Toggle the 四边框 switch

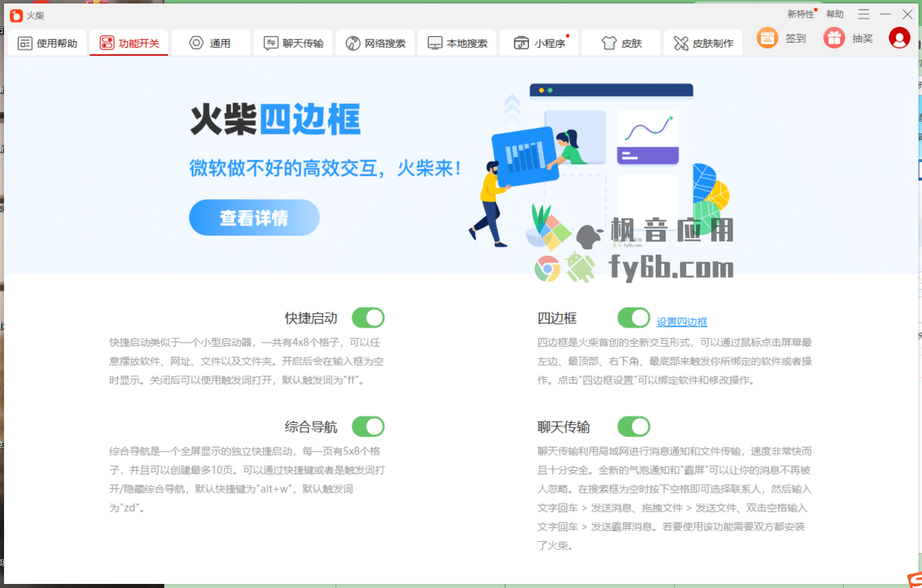tap(633, 318)
